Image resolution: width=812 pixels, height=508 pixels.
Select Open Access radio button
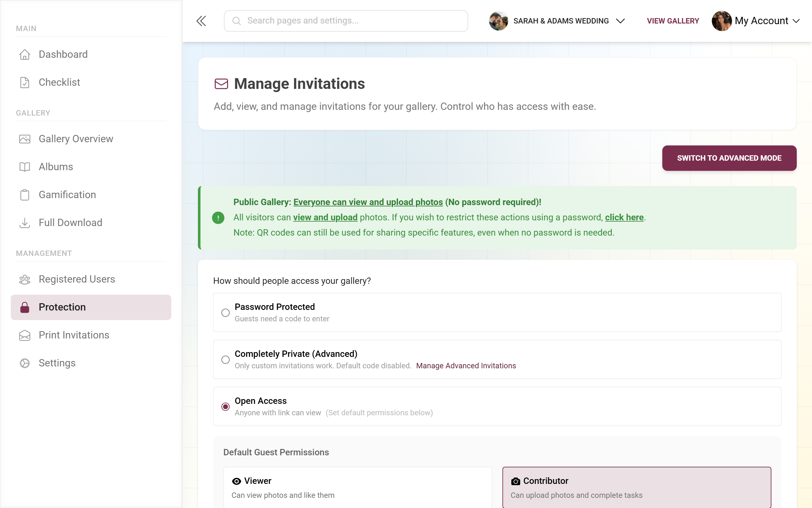pos(226,407)
